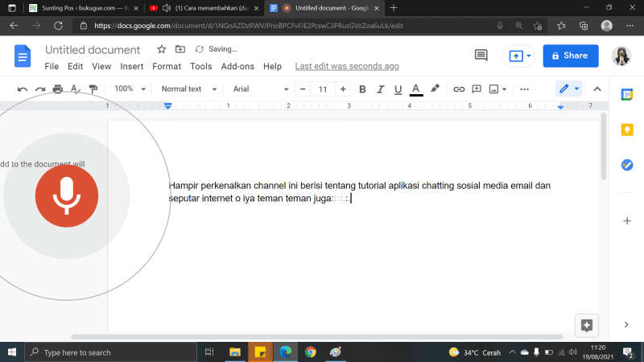The width and height of the screenshot is (644, 362).
Task: Decrease font size with minus button
Action: [x=303, y=89]
